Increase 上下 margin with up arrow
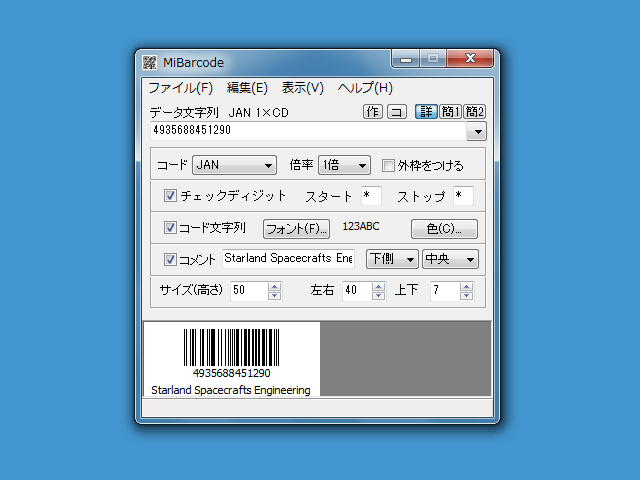Image resolution: width=640 pixels, height=480 pixels. tap(466, 287)
